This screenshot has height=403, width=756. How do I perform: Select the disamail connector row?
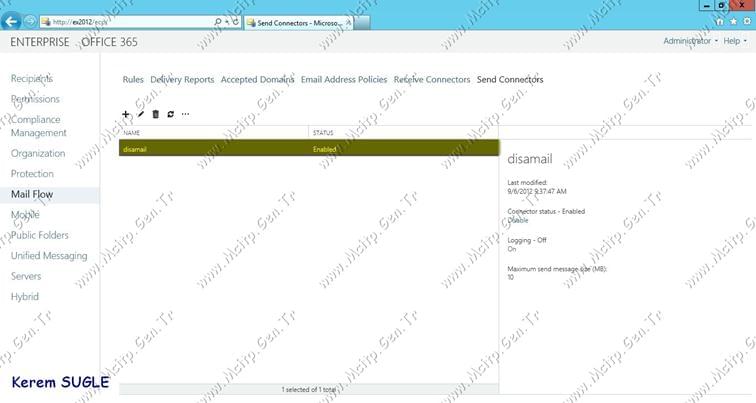[309, 148]
